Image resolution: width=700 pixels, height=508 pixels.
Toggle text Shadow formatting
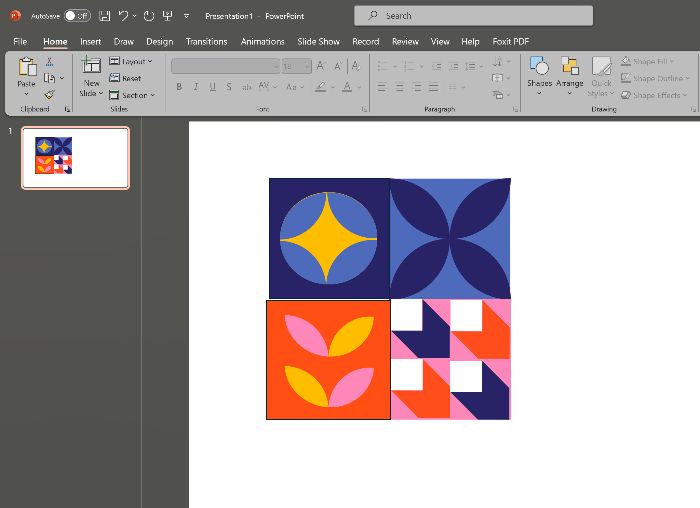point(229,87)
